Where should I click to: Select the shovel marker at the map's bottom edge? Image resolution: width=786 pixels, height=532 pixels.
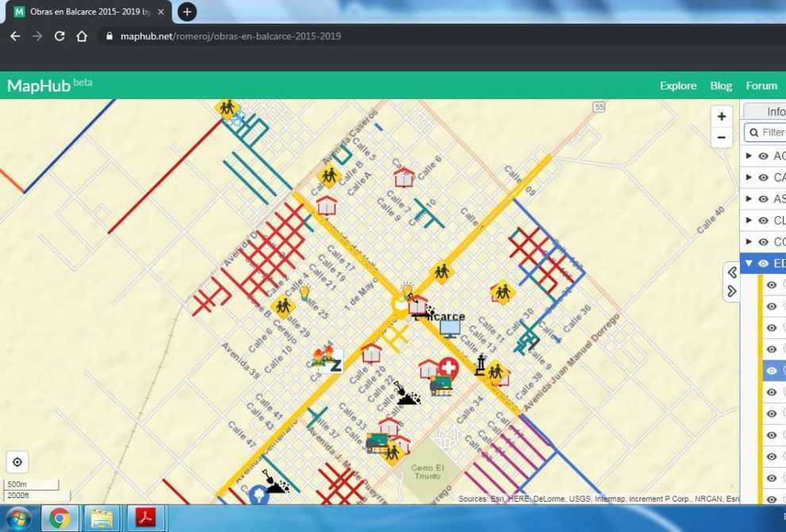[x=275, y=482]
